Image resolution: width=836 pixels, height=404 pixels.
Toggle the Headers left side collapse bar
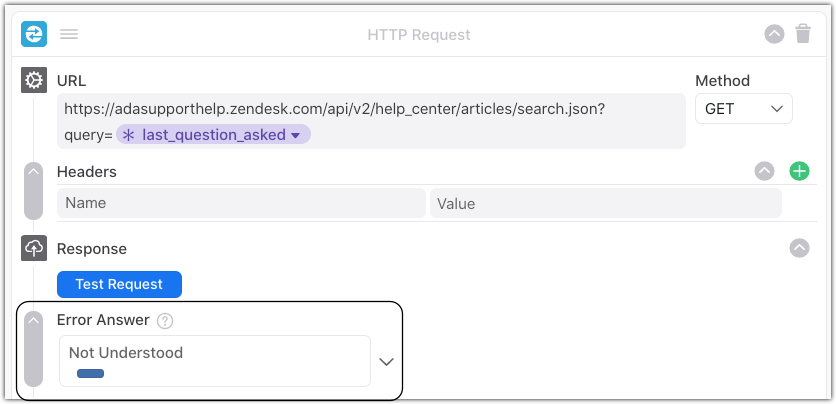point(34,190)
